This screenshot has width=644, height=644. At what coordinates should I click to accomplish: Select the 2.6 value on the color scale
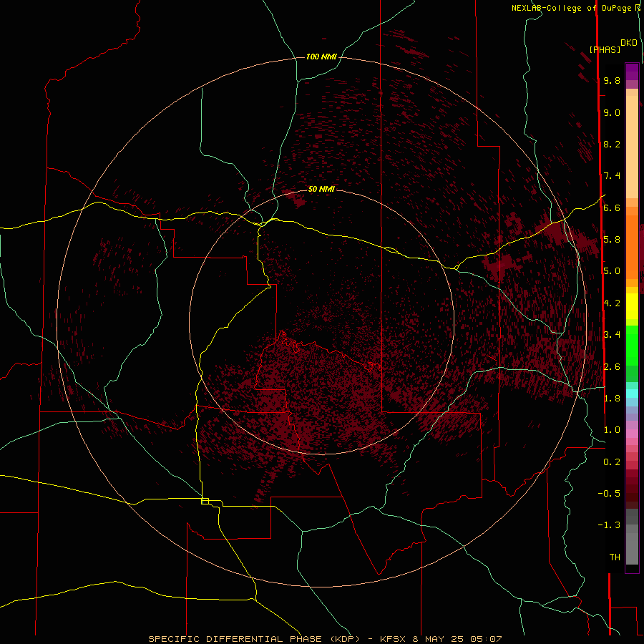[612, 367]
